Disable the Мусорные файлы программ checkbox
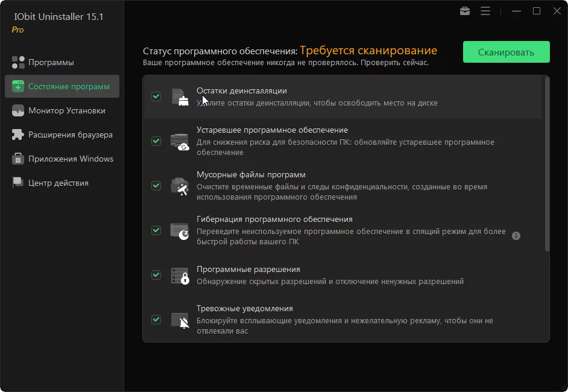 (x=156, y=186)
